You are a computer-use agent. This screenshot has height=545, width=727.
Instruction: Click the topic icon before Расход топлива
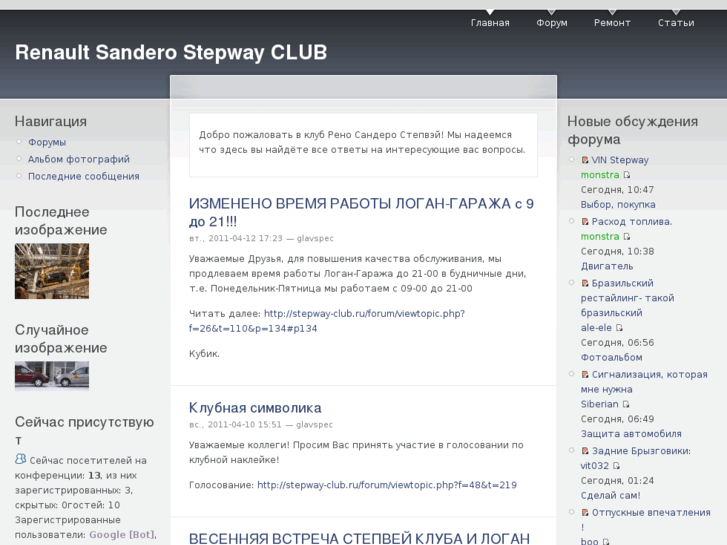tap(585, 222)
